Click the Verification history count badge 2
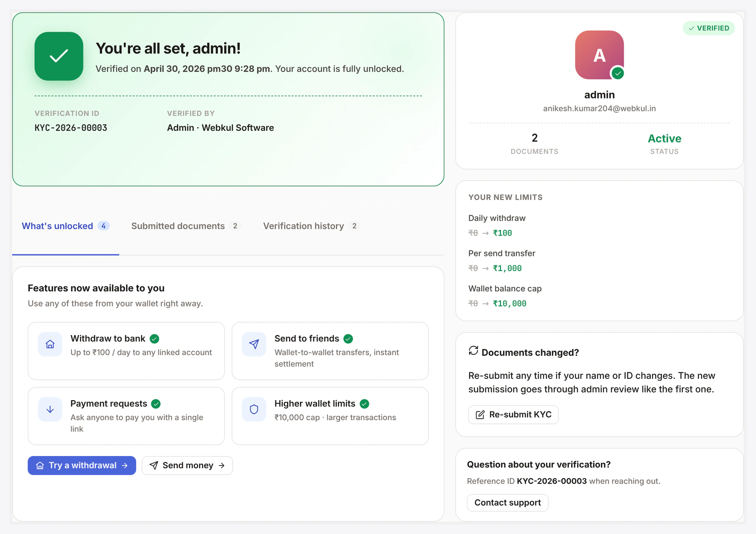The height and width of the screenshot is (534, 756). tap(354, 226)
